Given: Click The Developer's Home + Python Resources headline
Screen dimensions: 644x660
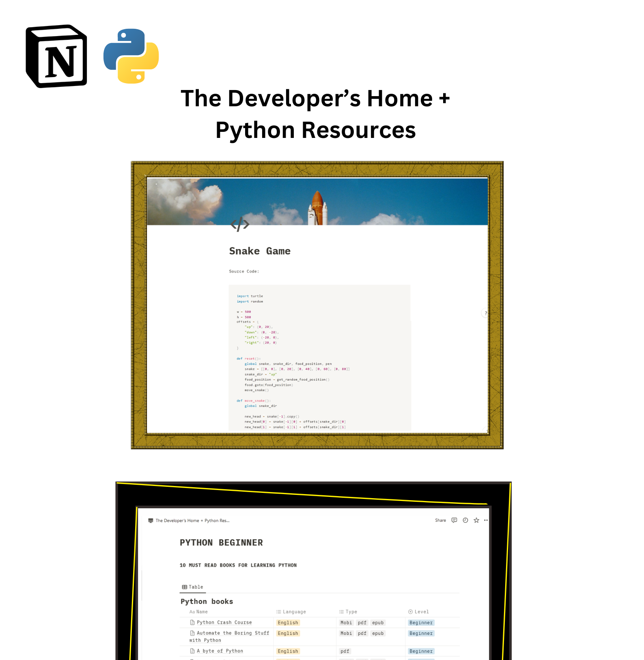Looking at the screenshot, I should click(316, 114).
